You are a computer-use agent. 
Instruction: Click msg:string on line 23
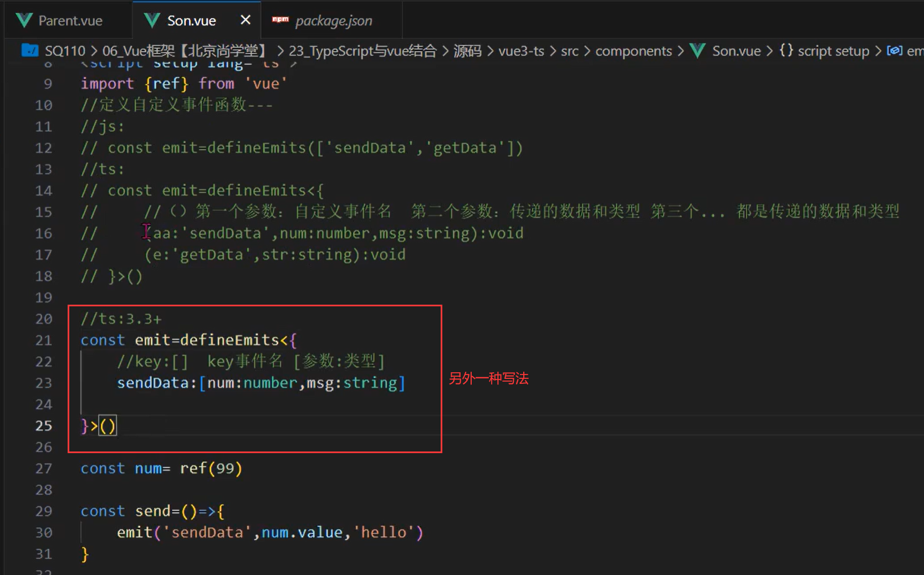click(x=351, y=383)
